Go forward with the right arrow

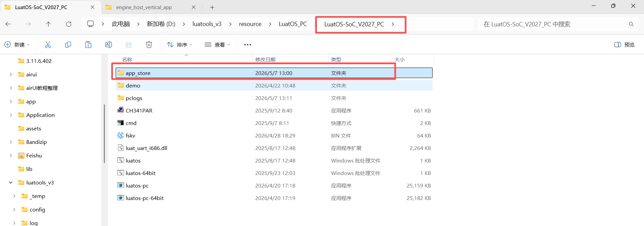tap(28, 24)
